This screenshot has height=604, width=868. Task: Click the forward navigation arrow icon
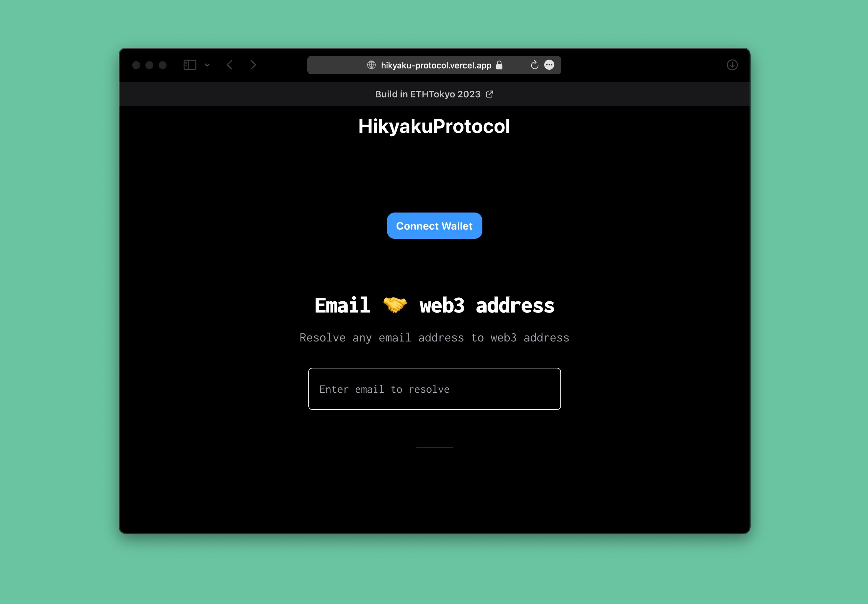click(253, 64)
